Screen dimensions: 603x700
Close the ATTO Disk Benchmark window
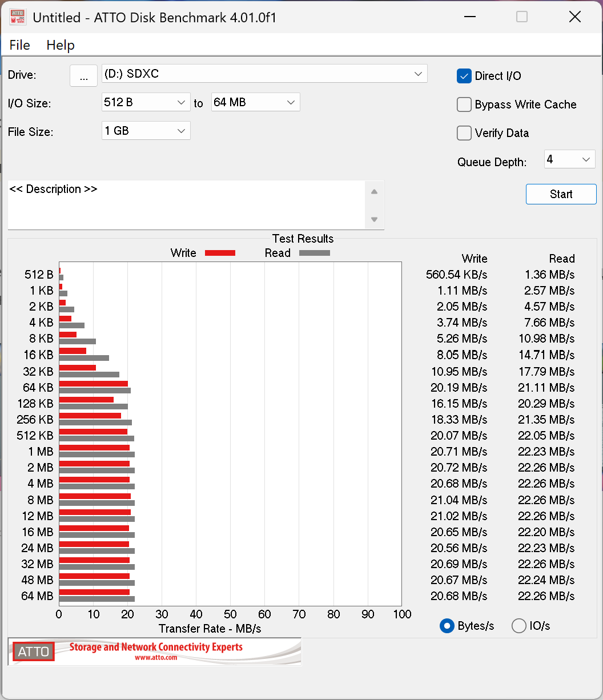point(575,17)
